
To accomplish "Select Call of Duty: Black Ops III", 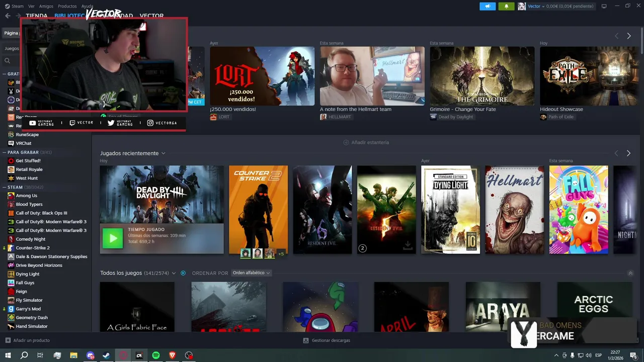I will pos(41,213).
